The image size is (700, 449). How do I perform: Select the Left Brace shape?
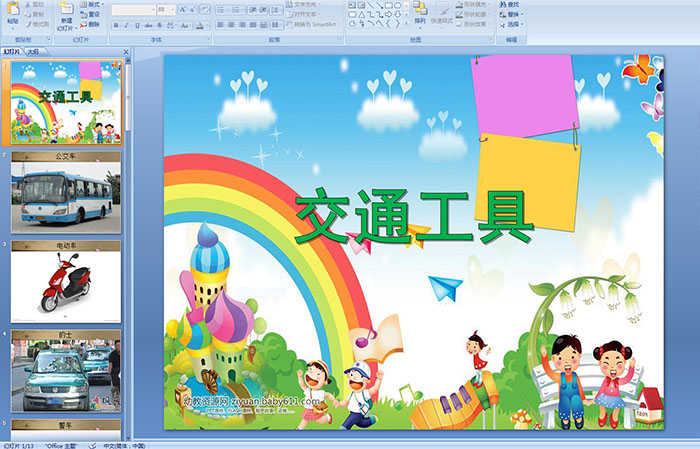click(x=388, y=23)
